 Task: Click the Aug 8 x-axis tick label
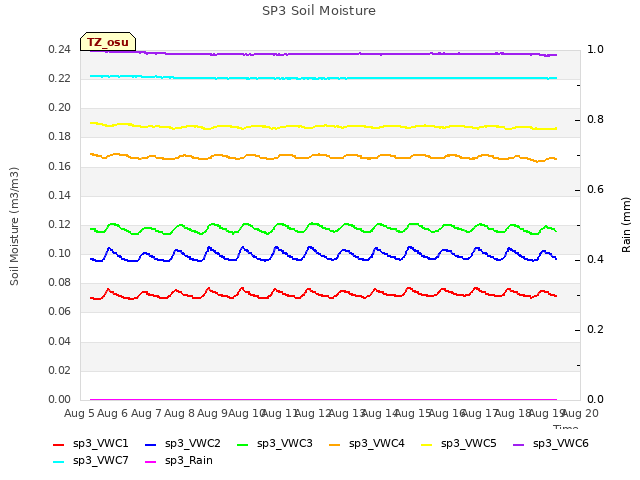(179, 413)
